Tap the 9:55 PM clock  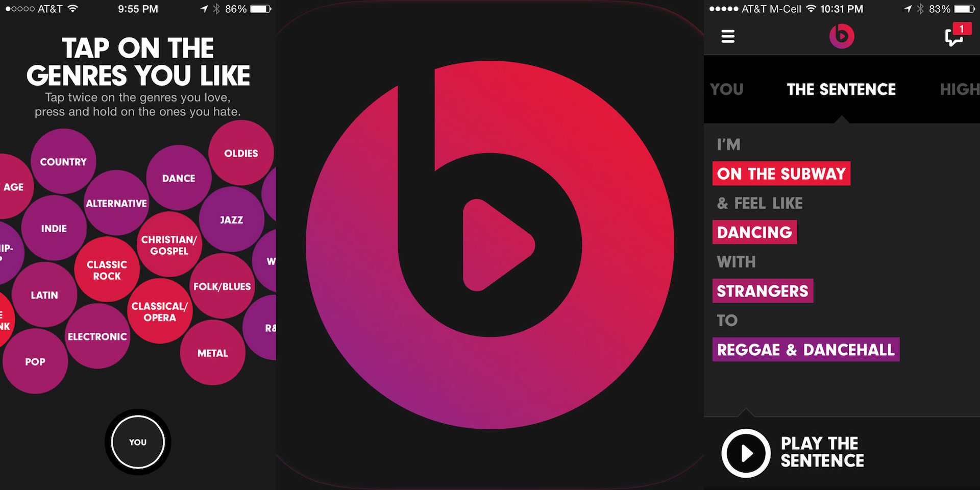[x=138, y=9]
